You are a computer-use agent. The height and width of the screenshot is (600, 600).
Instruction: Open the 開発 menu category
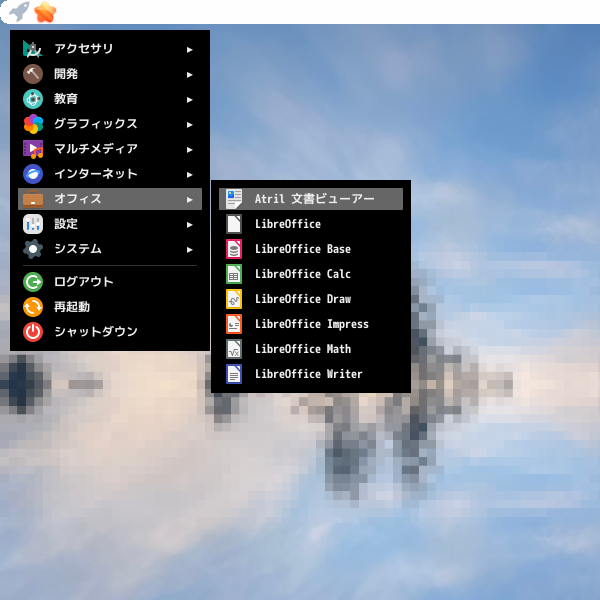(x=110, y=74)
